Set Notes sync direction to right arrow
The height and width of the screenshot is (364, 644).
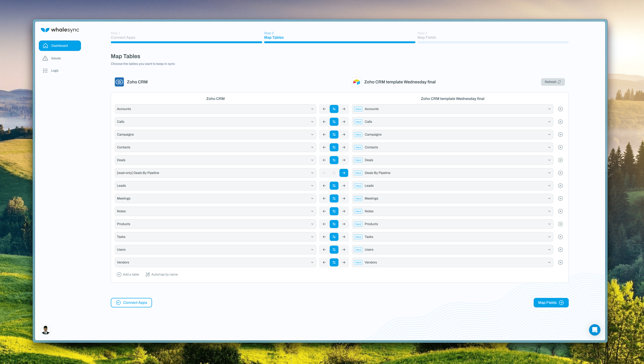click(x=344, y=211)
